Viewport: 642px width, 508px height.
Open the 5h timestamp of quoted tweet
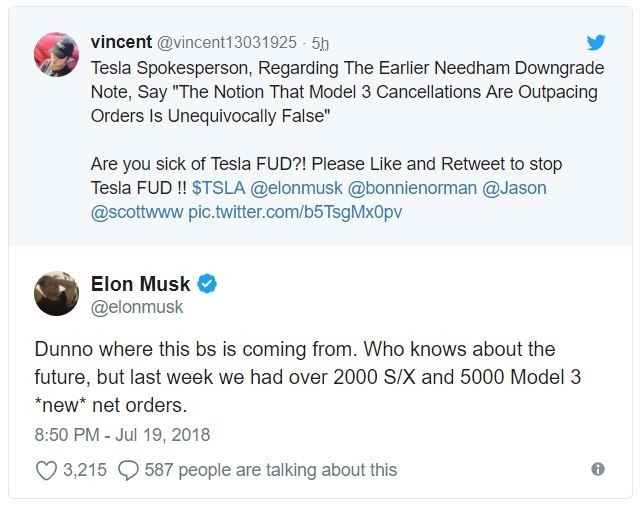320,43
